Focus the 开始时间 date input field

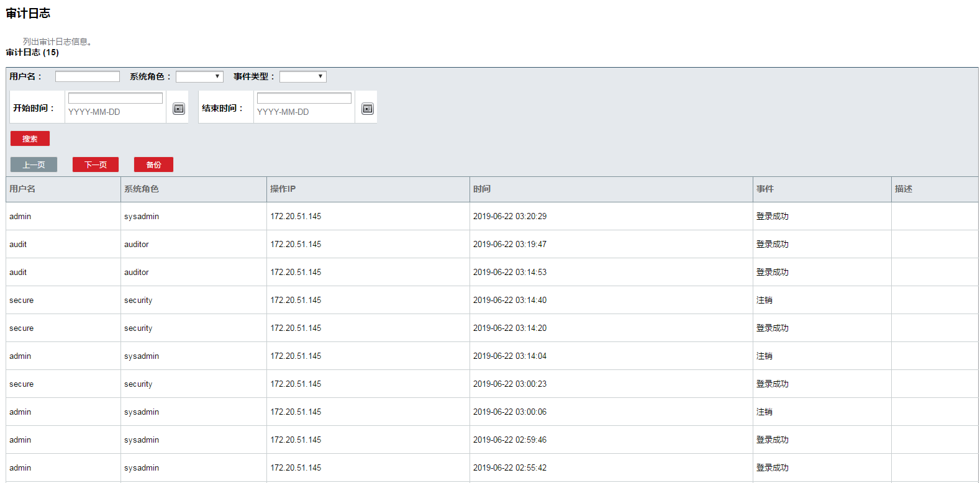tap(116, 98)
